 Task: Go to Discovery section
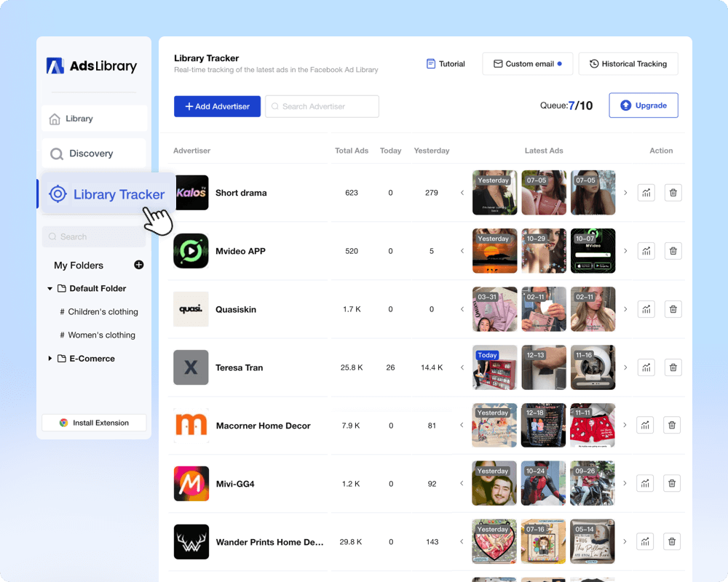(x=94, y=154)
